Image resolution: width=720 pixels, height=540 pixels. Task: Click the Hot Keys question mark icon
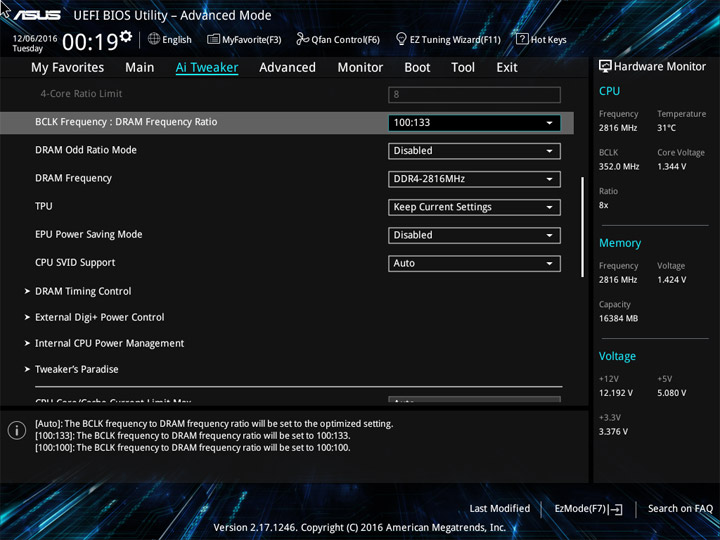[x=522, y=39]
